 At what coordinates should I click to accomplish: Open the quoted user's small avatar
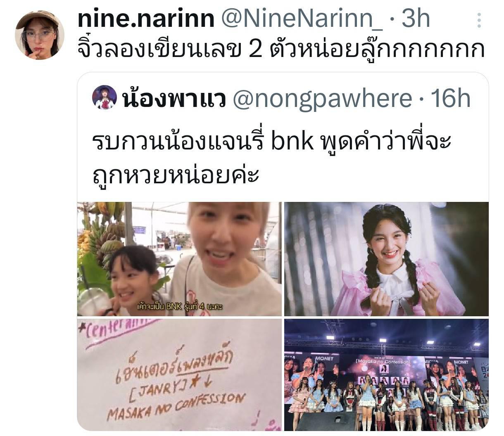point(104,97)
